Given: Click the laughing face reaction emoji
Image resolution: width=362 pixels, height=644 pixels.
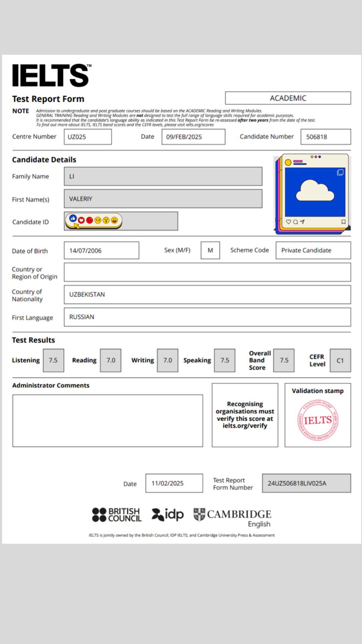Looking at the screenshot, I should point(114,220).
